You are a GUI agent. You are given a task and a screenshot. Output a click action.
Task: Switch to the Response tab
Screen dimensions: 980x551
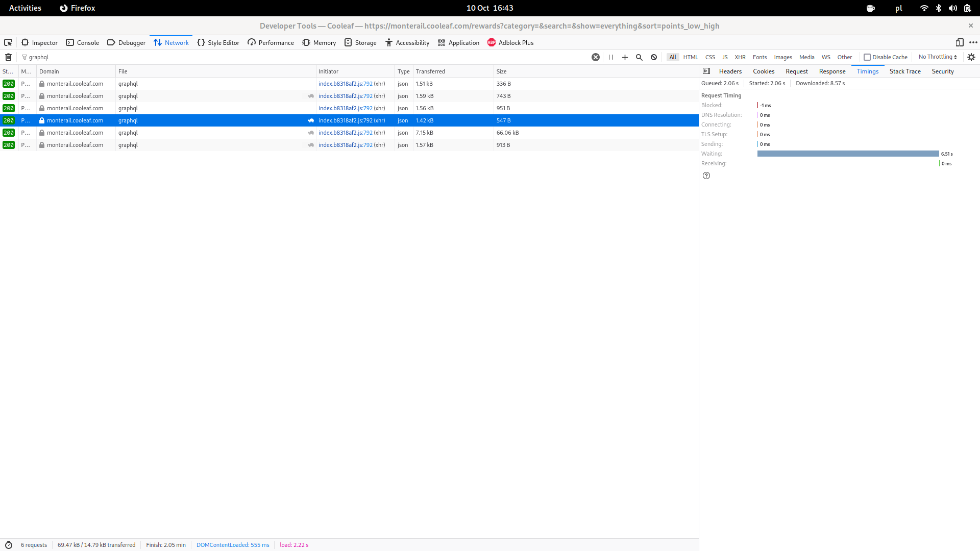832,71
